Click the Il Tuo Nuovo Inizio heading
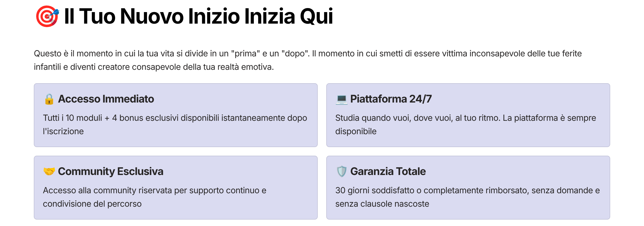The width and height of the screenshot is (644, 226). coord(199,16)
